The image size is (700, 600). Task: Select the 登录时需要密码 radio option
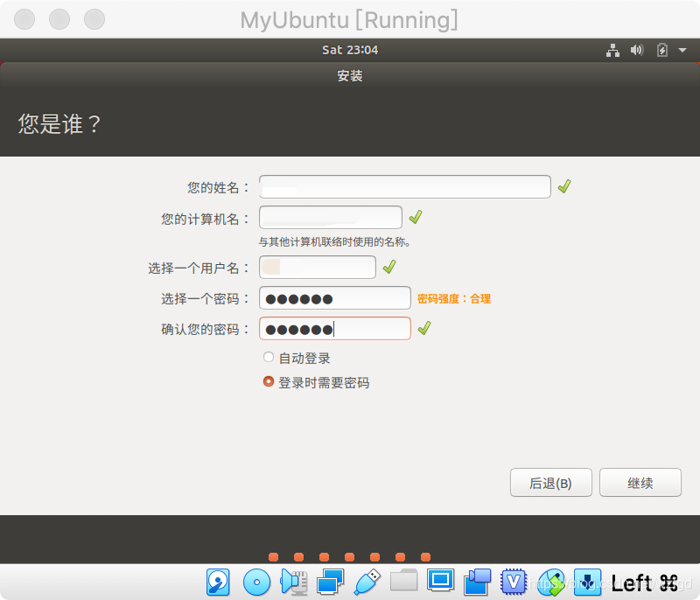(269, 382)
